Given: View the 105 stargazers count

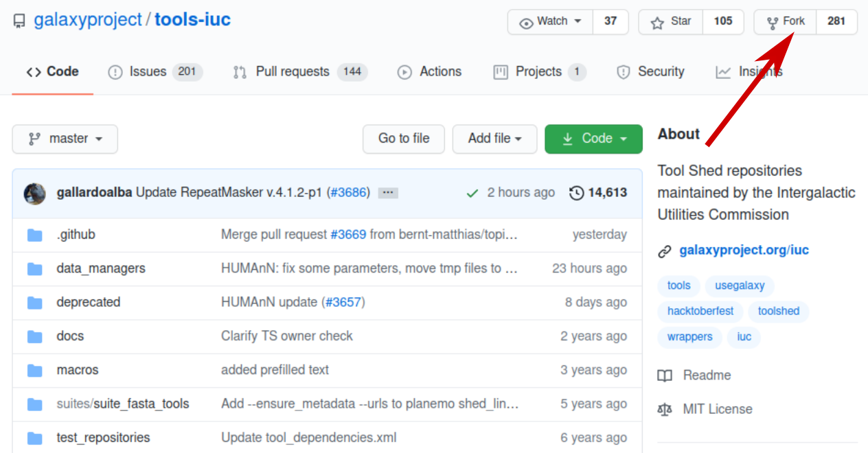Looking at the screenshot, I should click(723, 22).
